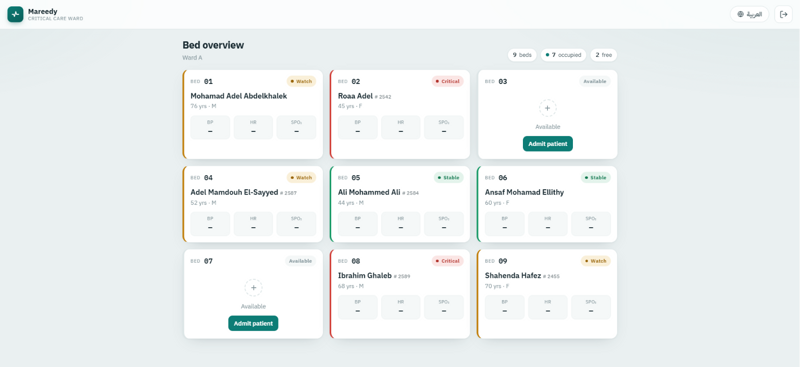800x367 pixels.
Task: Click the "45 yrs - F" age text
Action: pyautogui.click(x=350, y=106)
